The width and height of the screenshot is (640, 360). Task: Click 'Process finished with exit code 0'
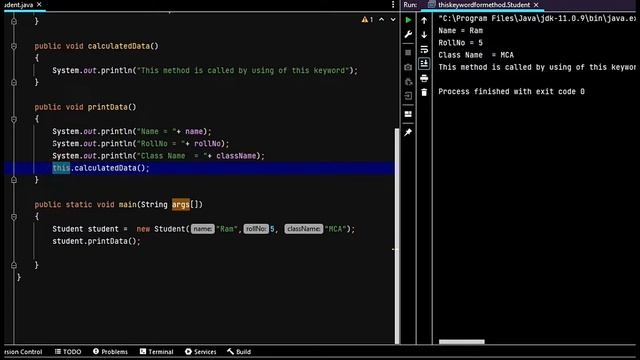511,92
